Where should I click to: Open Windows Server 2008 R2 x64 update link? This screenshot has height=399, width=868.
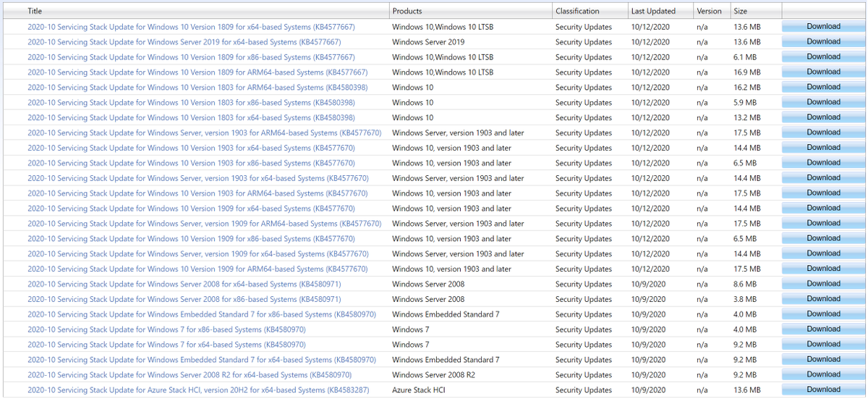190,376
